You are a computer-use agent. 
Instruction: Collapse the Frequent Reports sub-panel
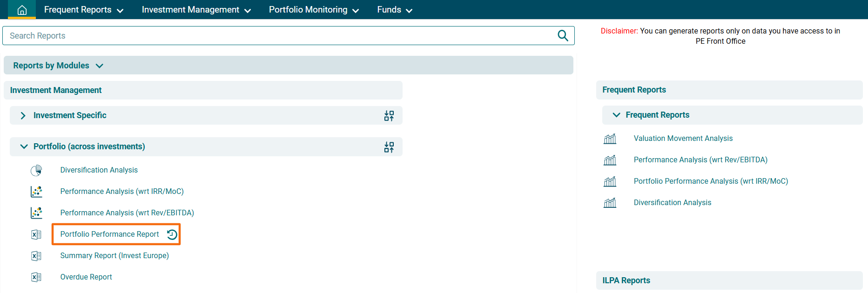tap(616, 115)
